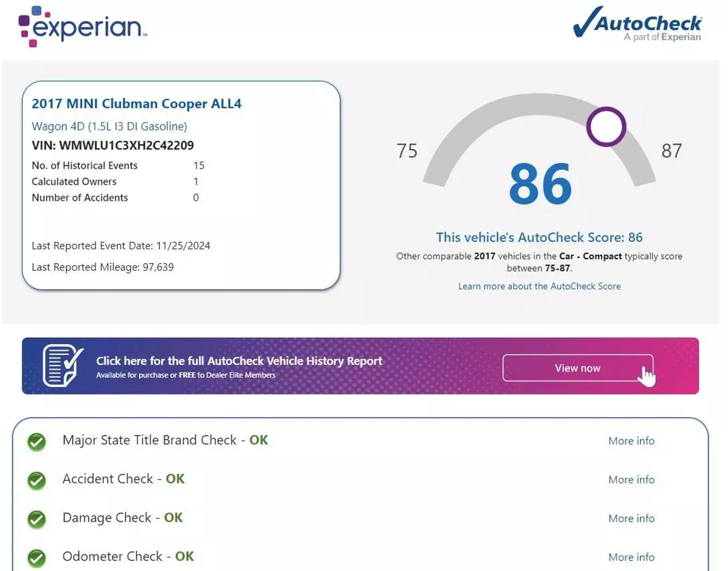Click Accident Check - OK text
Image resolution: width=728 pixels, height=571 pixels.
[123, 479]
